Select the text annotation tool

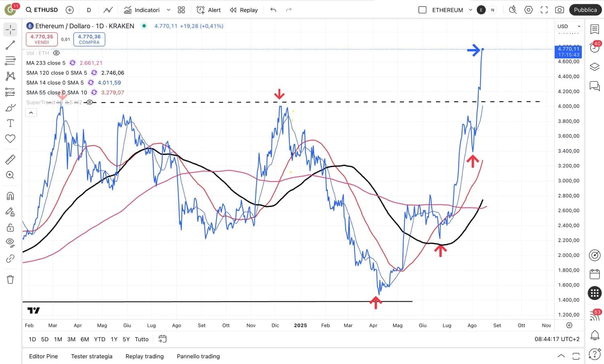(10, 123)
